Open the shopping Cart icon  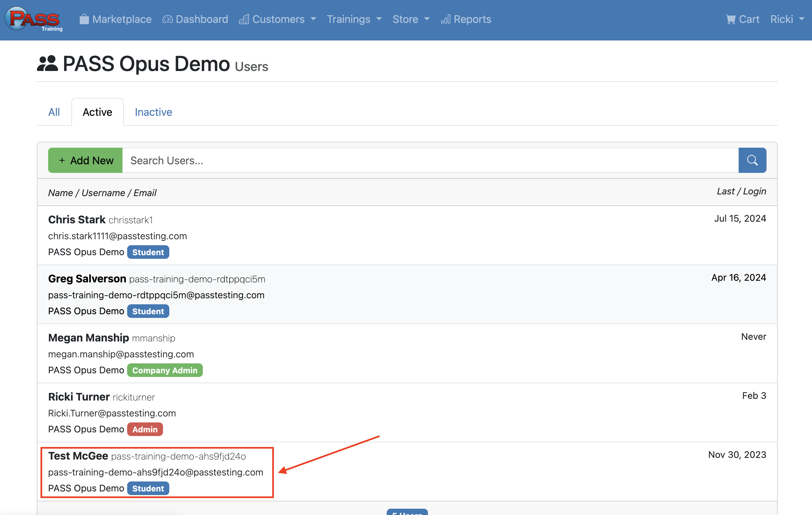coord(730,19)
